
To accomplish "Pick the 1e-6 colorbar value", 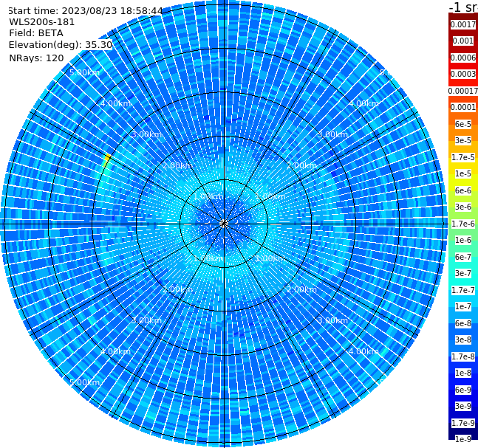I will click(x=463, y=240).
